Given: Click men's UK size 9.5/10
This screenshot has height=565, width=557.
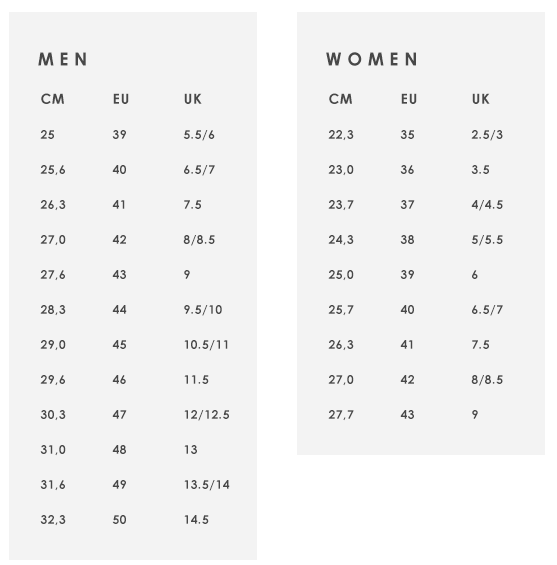Looking at the screenshot, I should coord(203,310).
